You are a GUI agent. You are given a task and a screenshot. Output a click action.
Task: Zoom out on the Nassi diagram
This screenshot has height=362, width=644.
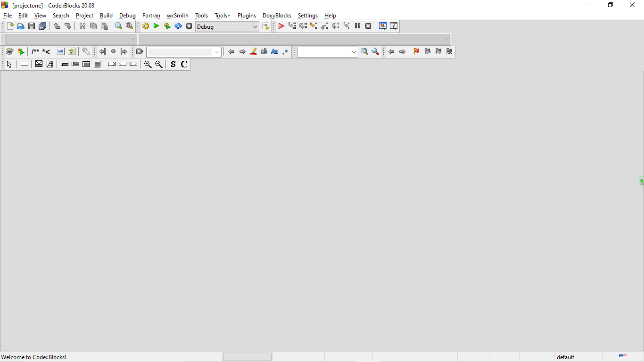click(159, 65)
